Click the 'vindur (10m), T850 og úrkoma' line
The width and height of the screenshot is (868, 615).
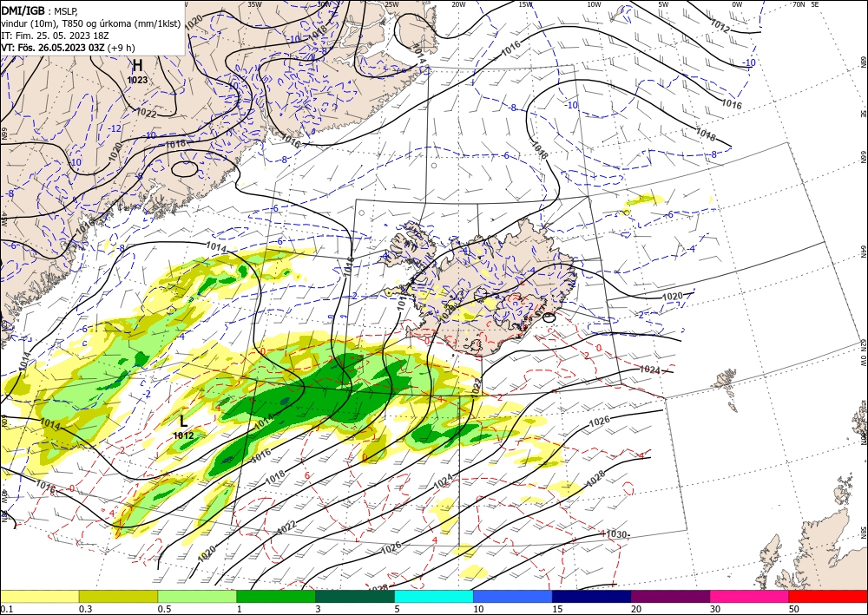[x=91, y=23]
